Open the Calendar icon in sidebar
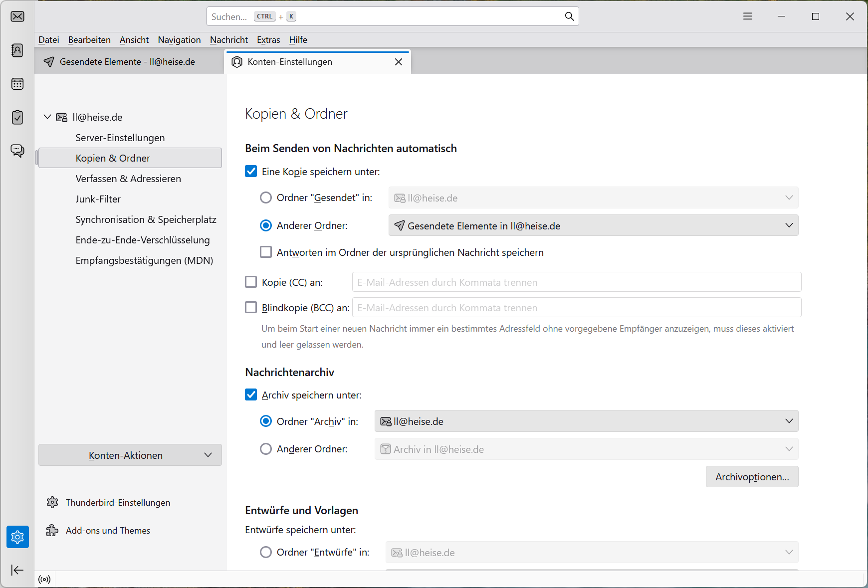Screen dimensions: 868x588 pos(17,84)
